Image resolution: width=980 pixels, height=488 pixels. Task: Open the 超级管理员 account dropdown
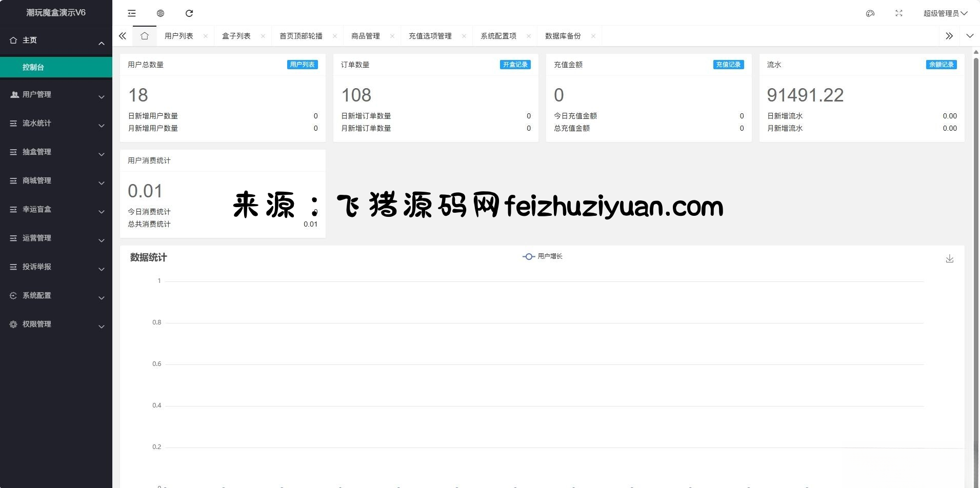point(945,13)
